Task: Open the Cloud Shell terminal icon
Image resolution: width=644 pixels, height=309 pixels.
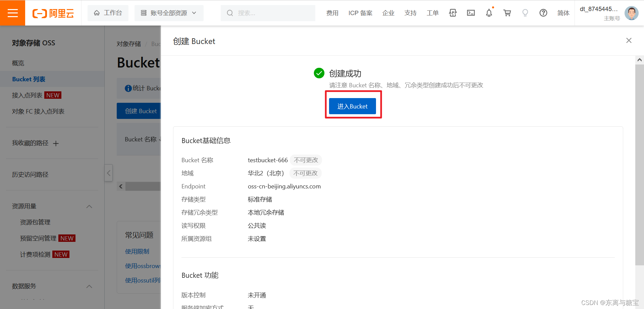Action: point(471,13)
